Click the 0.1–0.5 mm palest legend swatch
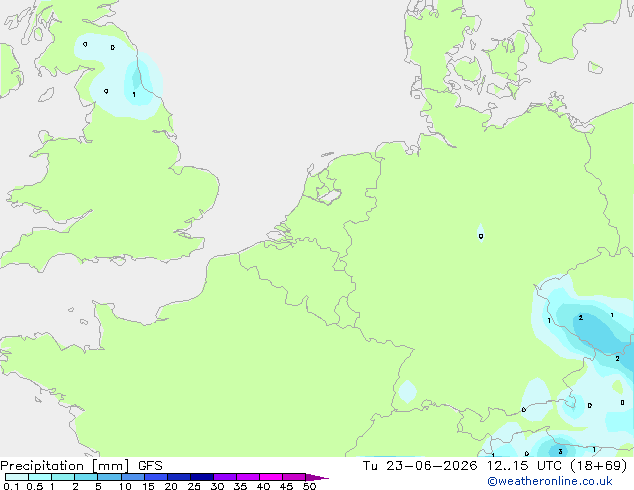634x490 pixels. pyautogui.click(x=17, y=477)
